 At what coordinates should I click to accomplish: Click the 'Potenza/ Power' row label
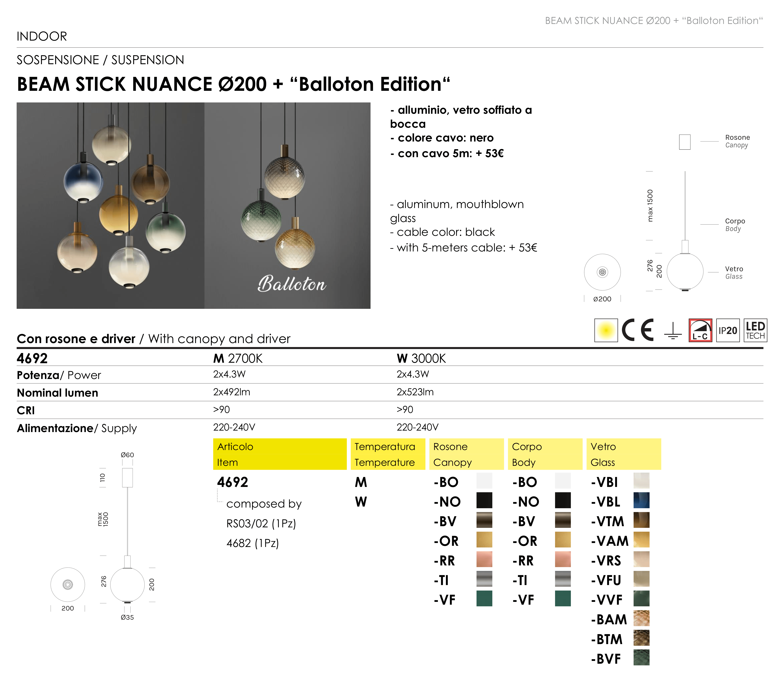point(59,375)
